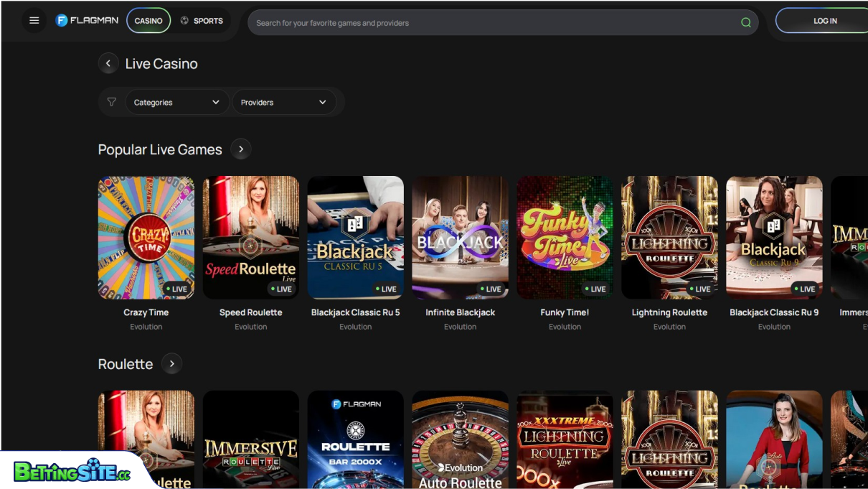Open the hamburger menu

point(34,21)
